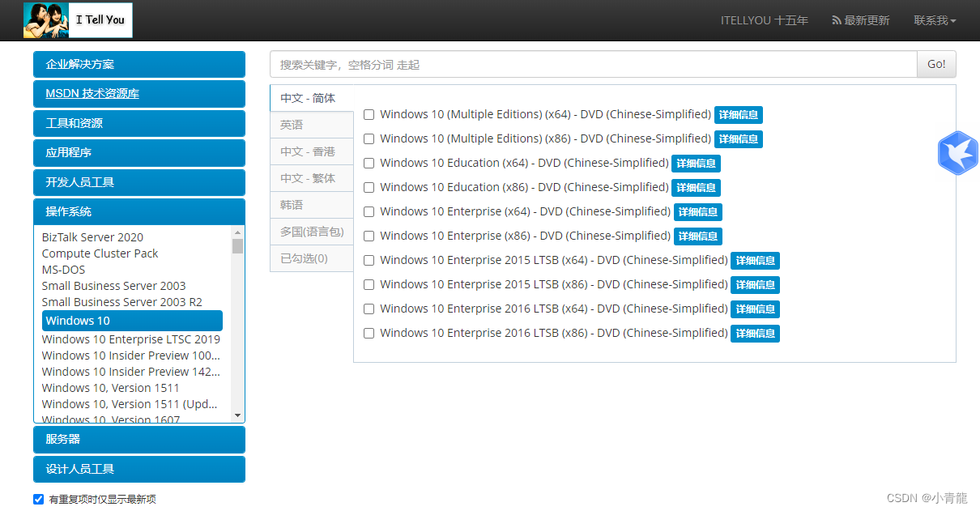Switch to the 中文 - 繁体 tab

tap(312, 178)
